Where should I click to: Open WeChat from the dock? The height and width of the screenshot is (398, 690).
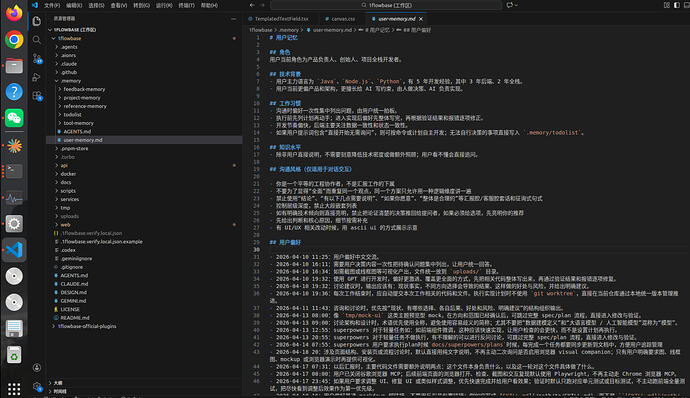tap(14, 118)
